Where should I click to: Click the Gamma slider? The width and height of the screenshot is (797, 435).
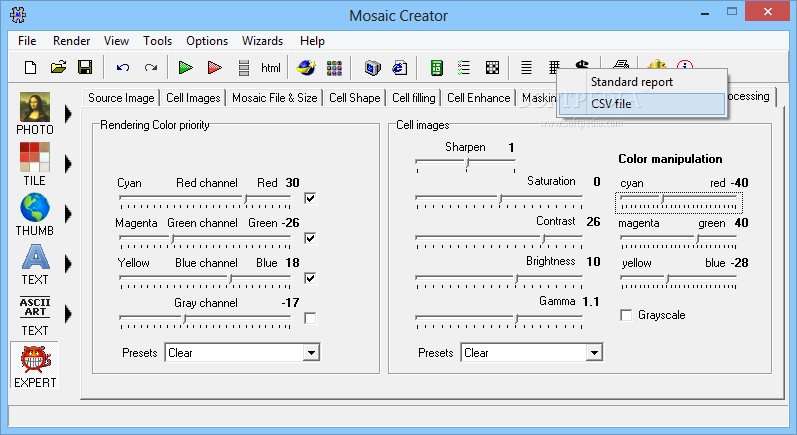tap(499, 321)
